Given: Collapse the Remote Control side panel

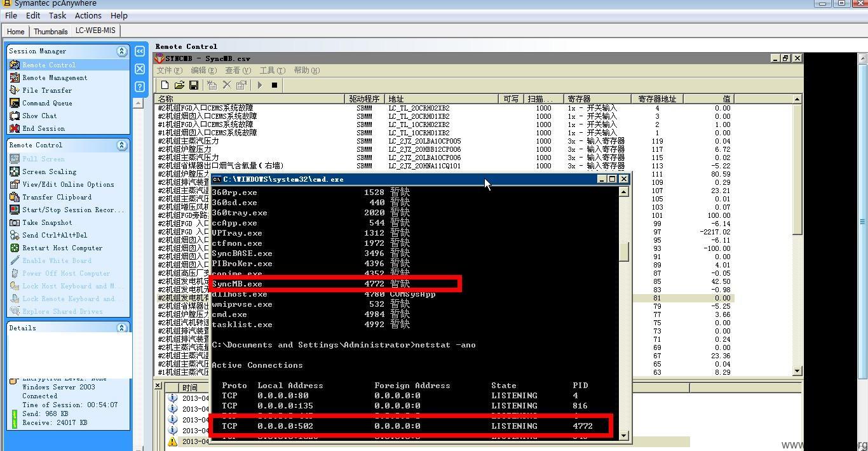Looking at the screenshot, I should coord(121,145).
